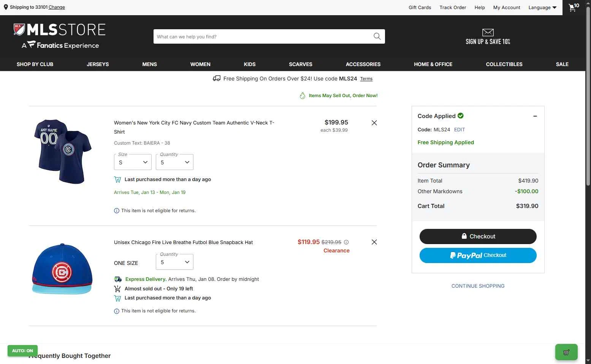Edit the MLS24 promo code

pyautogui.click(x=459, y=129)
